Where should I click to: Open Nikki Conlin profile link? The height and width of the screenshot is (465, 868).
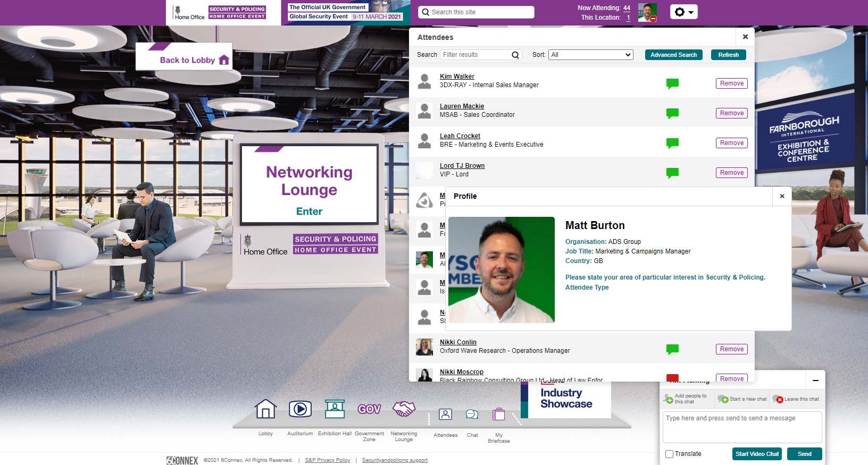click(x=458, y=342)
